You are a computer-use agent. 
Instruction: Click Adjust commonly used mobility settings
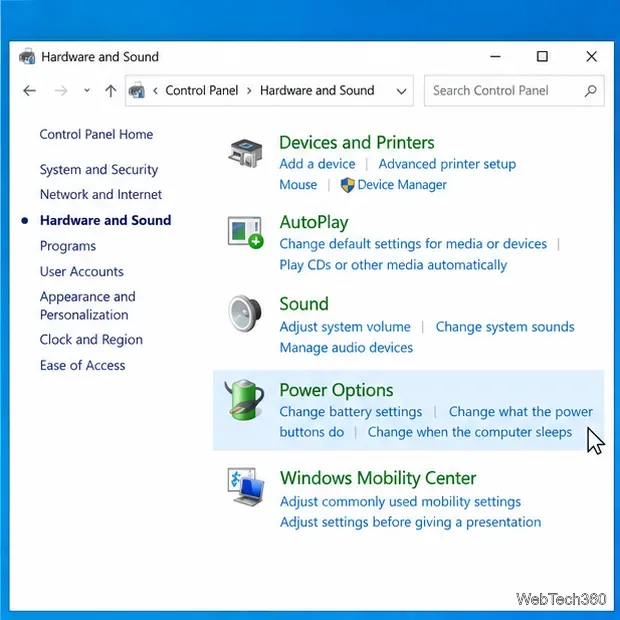400,502
